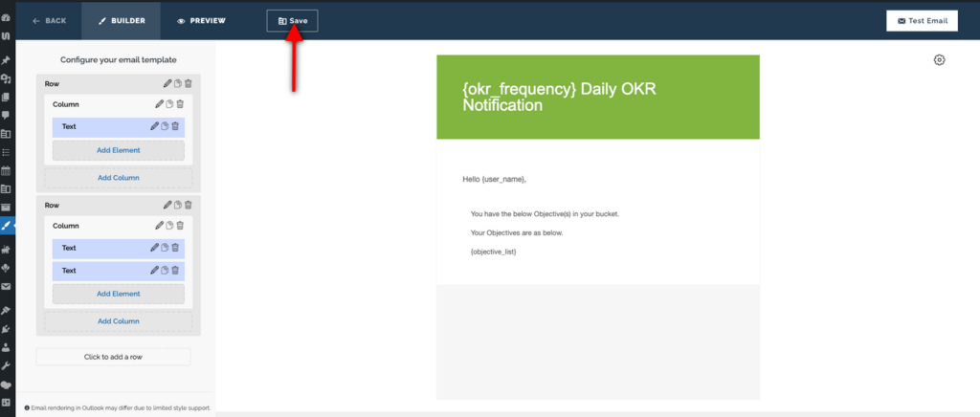Edit the first Row with pencil icon
This screenshot has height=417, width=980.
pyautogui.click(x=167, y=84)
